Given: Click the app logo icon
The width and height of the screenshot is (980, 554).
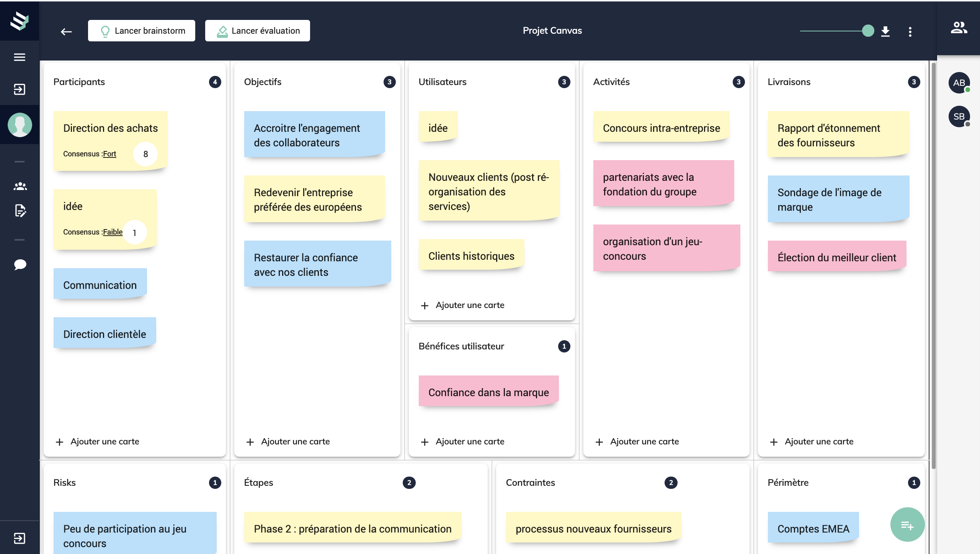Looking at the screenshot, I should [x=19, y=21].
